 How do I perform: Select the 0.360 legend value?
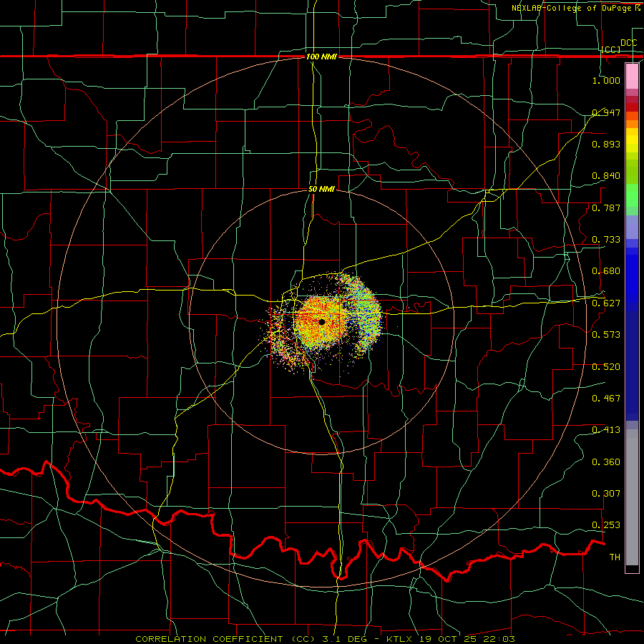[x=606, y=462]
